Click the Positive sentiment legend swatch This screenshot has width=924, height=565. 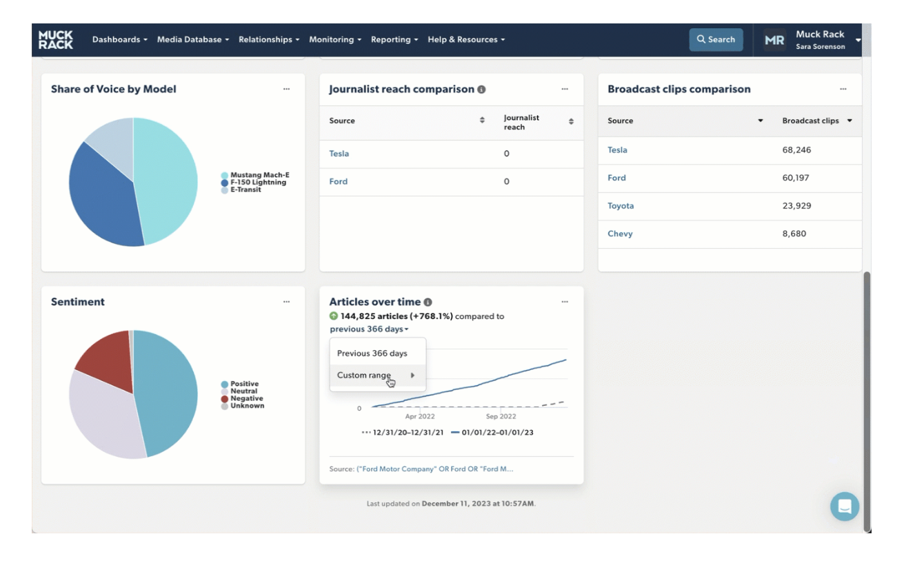coord(225,384)
